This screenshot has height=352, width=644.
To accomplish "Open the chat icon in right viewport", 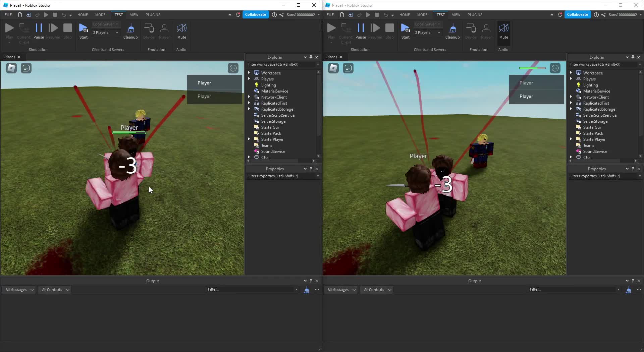I will pyautogui.click(x=348, y=68).
